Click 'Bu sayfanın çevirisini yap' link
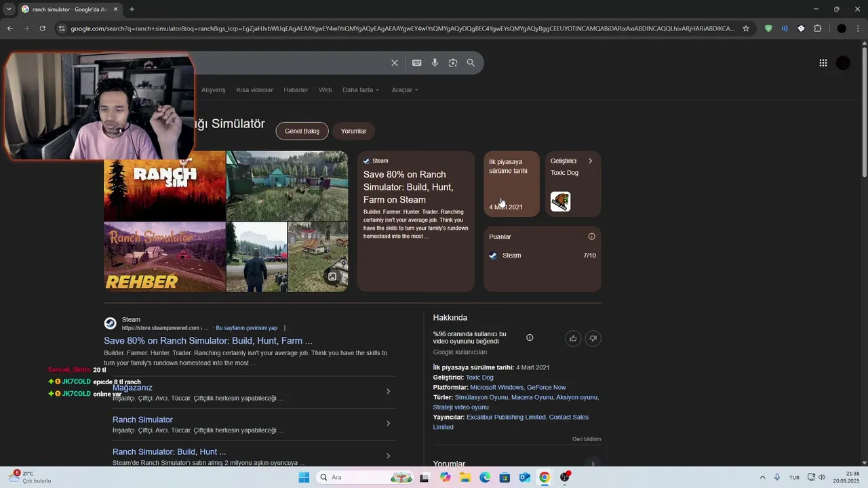 [246, 328]
